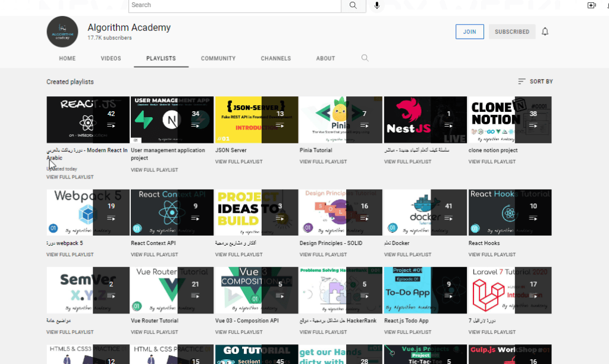This screenshot has height=364, width=609.
Task: Open the Algorithm Academy channel avatar
Action: 62,32
